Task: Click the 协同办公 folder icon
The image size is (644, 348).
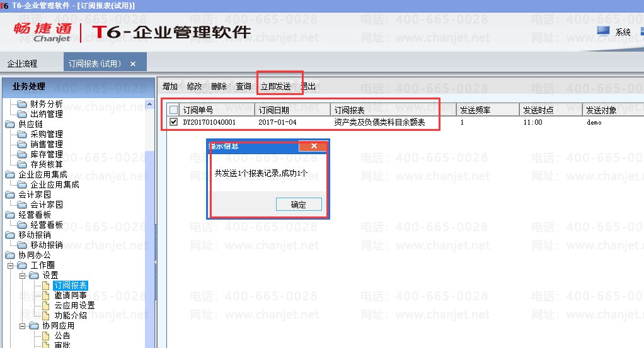Action: [10, 255]
